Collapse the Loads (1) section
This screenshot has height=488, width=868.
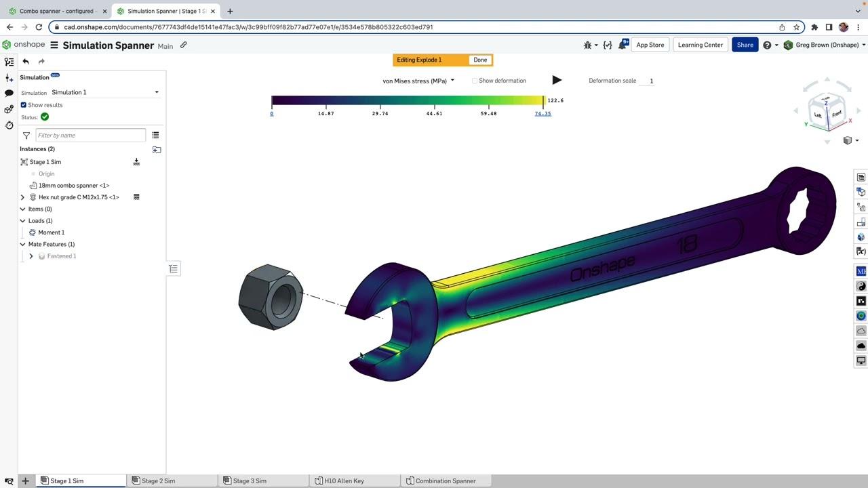(22, 221)
